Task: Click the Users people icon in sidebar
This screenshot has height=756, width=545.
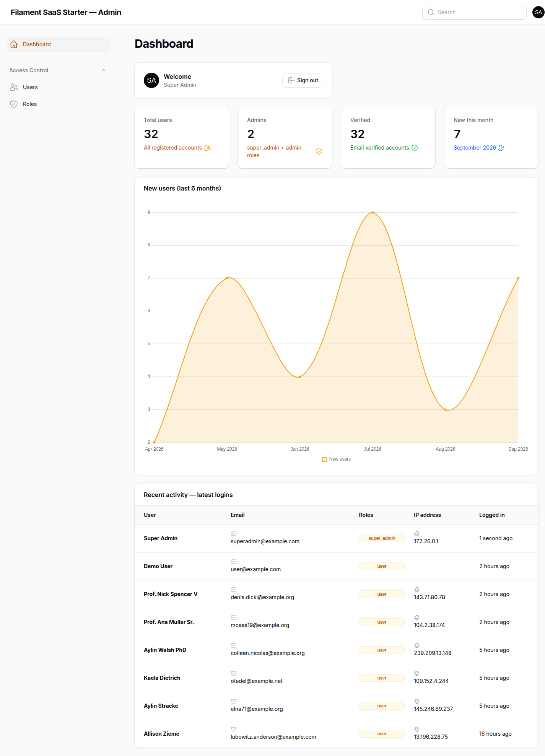Action: point(14,87)
